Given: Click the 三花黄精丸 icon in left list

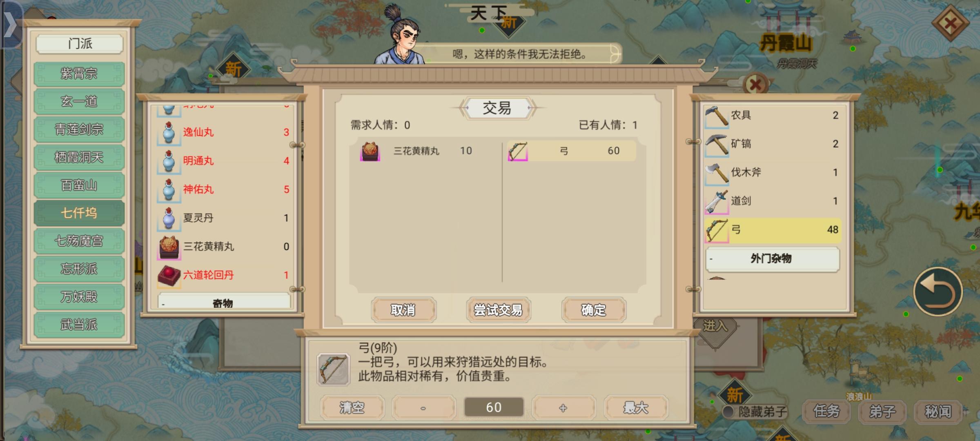Looking at the screenshot, I should (169, 247).
